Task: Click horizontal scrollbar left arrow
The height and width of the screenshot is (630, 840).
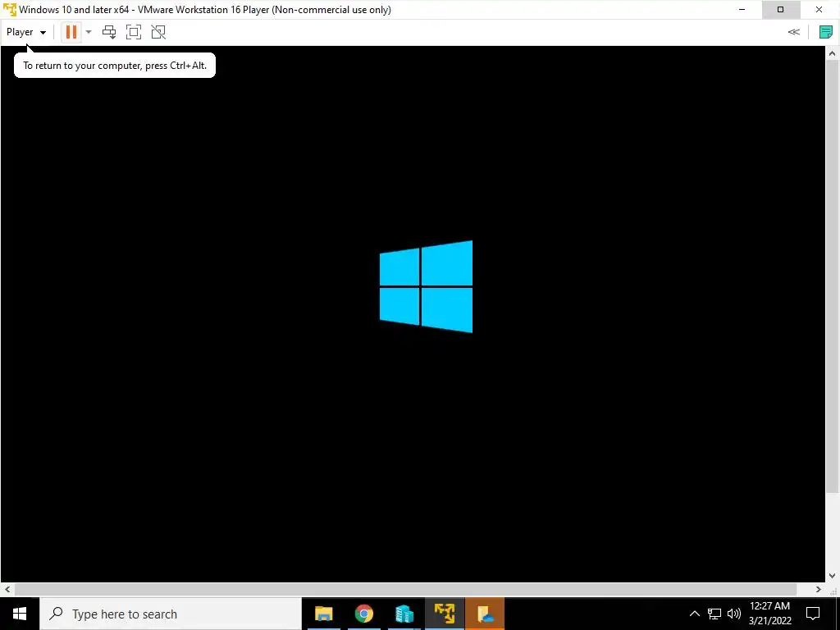Action: pos(7,589)
